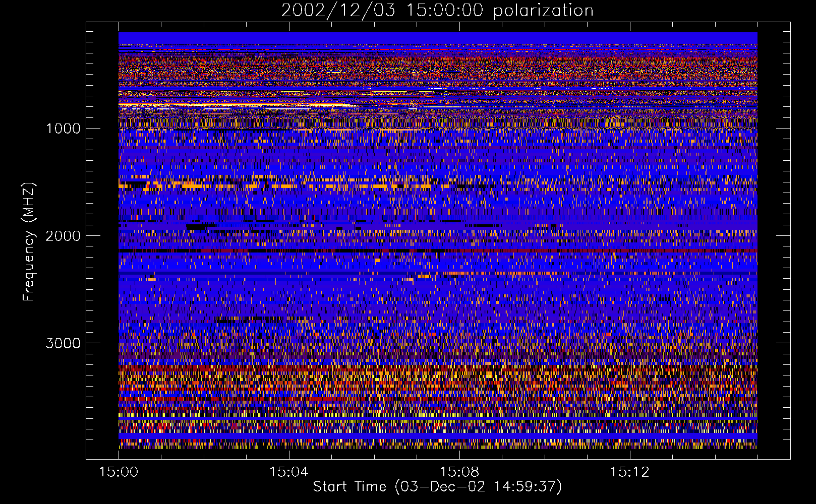Screen dimensions: 816x504
Task: Click the '2000' frequency tick label
Action: click(x=63, y=236)
